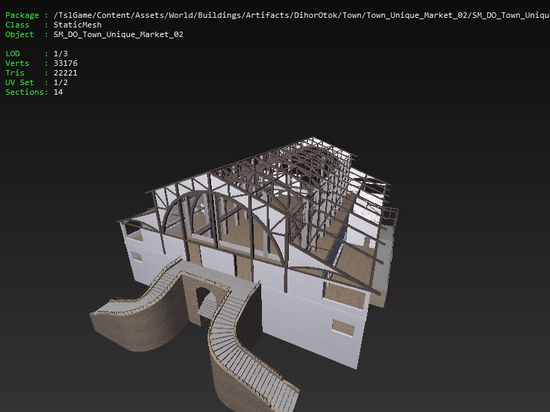Click the 'LOD' label
This screenshot has width=550, height=412.
coord(13,54)
